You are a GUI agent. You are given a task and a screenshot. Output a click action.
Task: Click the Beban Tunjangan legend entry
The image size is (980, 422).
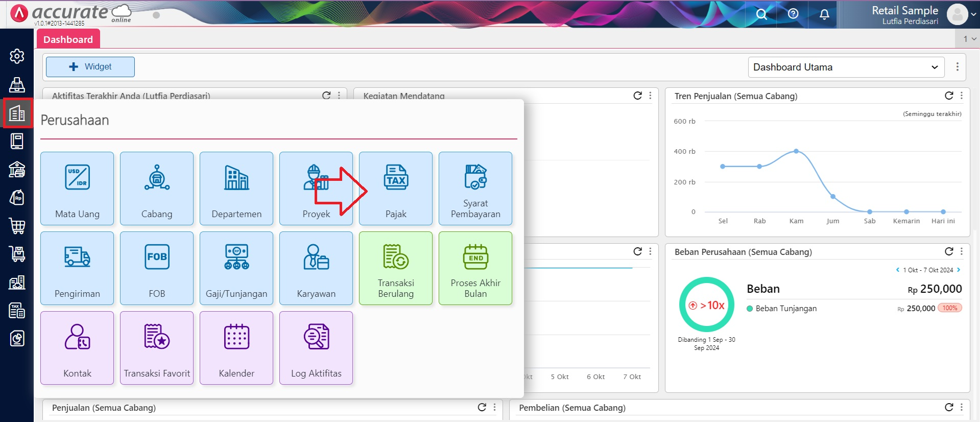[x=781, y=309]
